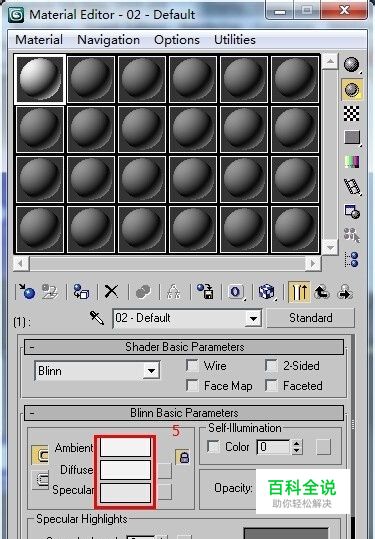Open Material/Map Navigator icon
The height and width of the screenshot is (539, 375).
(352, 259)
